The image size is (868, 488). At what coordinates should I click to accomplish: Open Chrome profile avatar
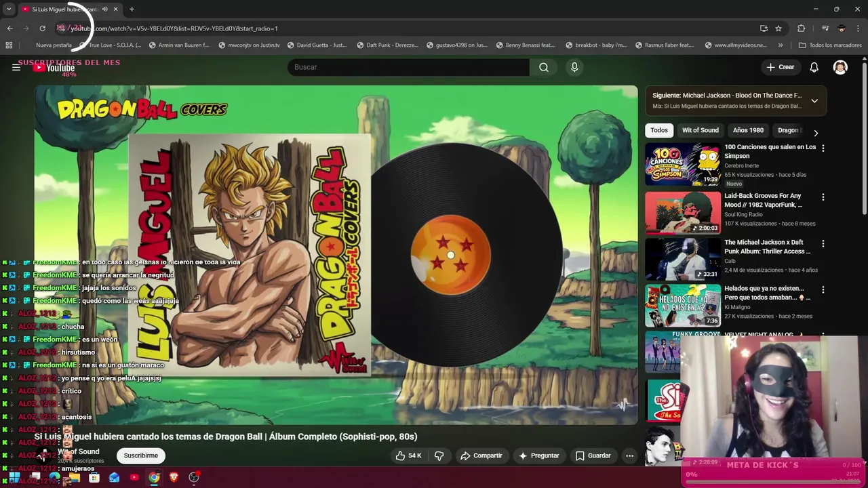tap(842, 28)
